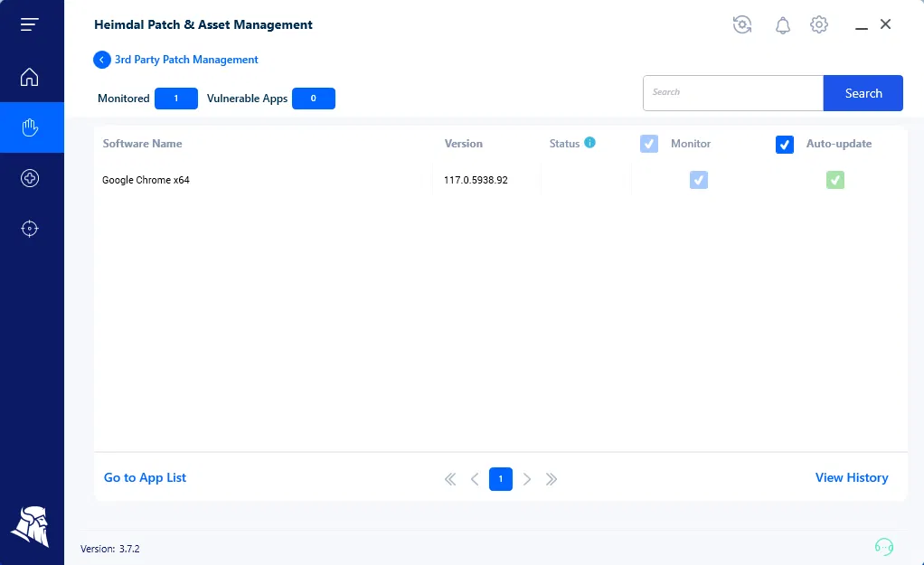Image resolution: width=924 pixels, height=565 pixels.
Task: Click the Auto-update column label
Action: pyautogui.click(x=838, y=144)
